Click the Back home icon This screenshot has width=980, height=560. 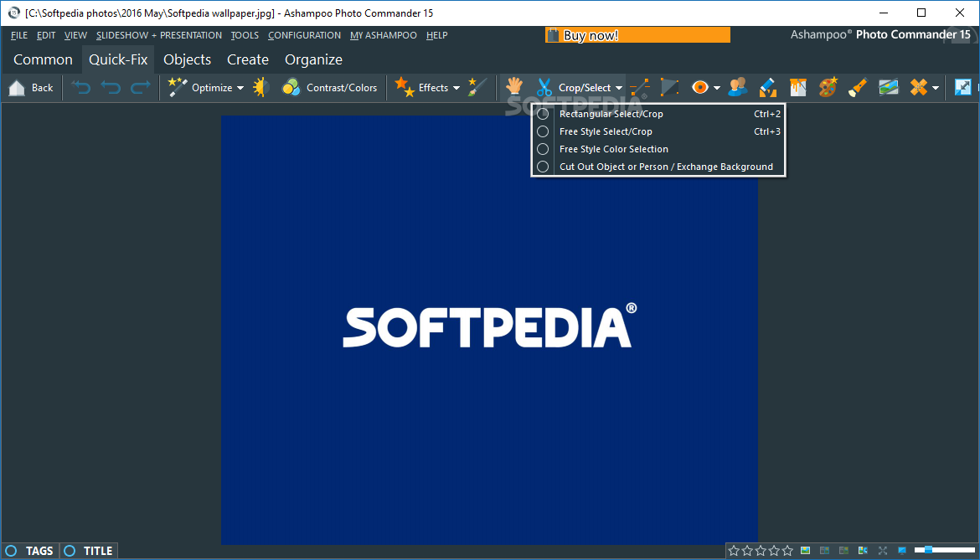click(x=17, y=88)
